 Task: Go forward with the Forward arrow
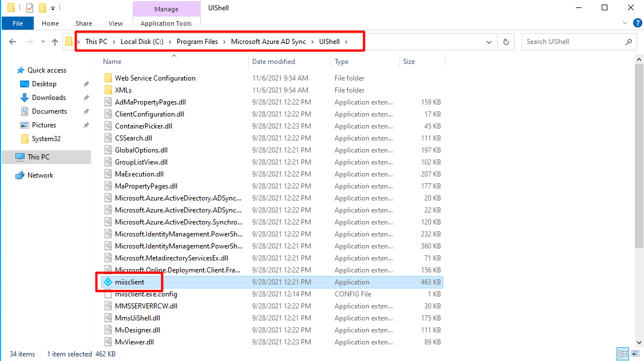[x=30, y=42]
